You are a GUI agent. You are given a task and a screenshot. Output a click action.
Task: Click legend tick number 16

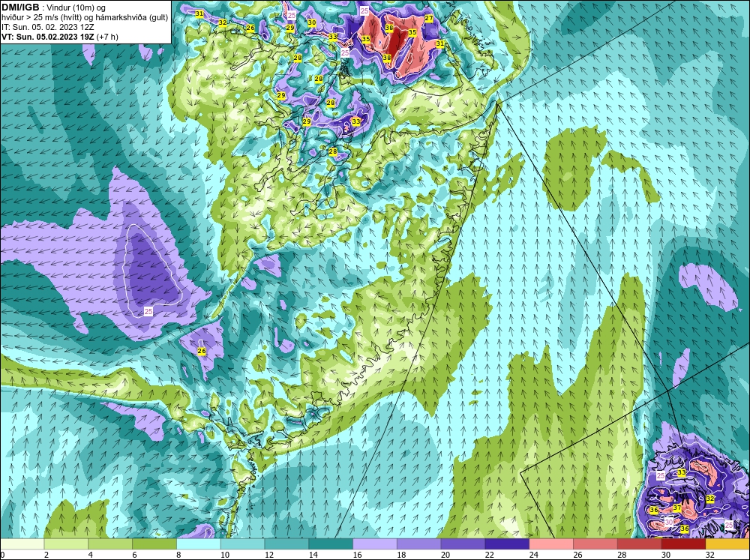(x=357, y=555)
